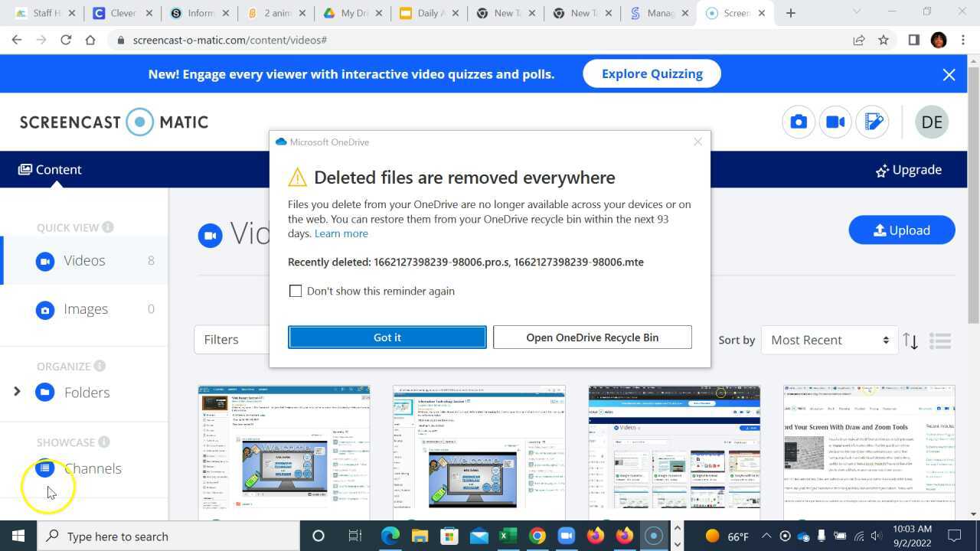This screenshot has width=980, height=551.
Task: Expand the Folders tree arrow
Action: pyautogui.click(x=17, y=392)
